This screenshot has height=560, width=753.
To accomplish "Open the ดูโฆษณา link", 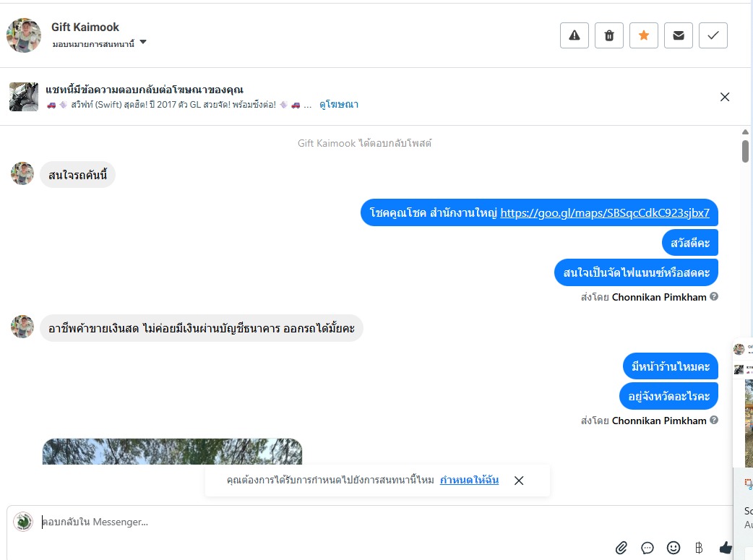I will [x=339, y=104].
